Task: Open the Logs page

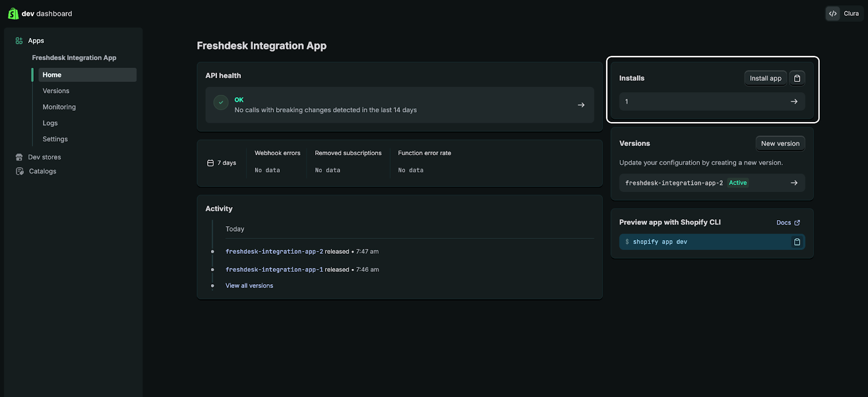Action: coord(50,123)
